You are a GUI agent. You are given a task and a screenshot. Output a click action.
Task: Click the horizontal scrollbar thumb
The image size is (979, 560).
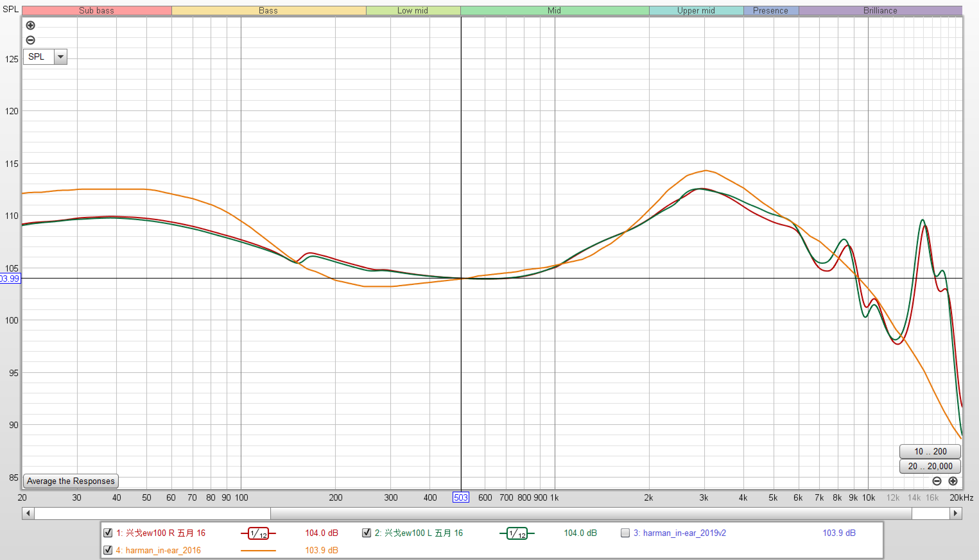tap(591, 513)
